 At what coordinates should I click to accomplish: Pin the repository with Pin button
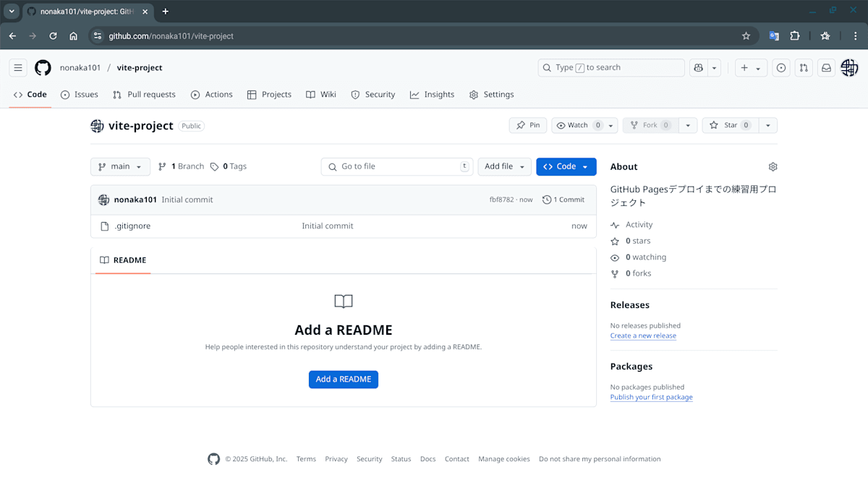[x=528, y=126]
